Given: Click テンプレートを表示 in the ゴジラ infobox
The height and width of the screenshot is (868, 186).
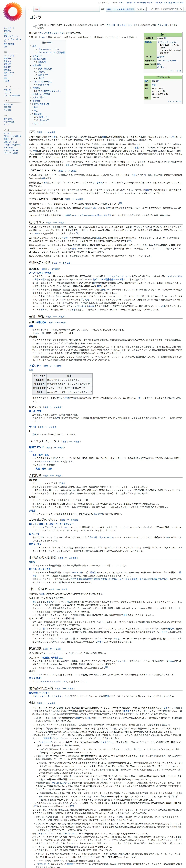Looking at the screenshot, I should (175, 71).
